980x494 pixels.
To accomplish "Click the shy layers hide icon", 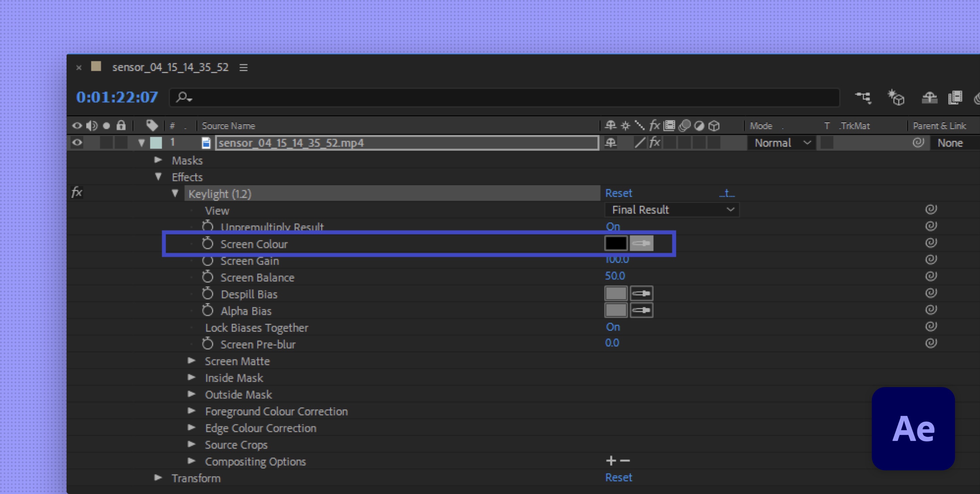I will coord(929,98).
